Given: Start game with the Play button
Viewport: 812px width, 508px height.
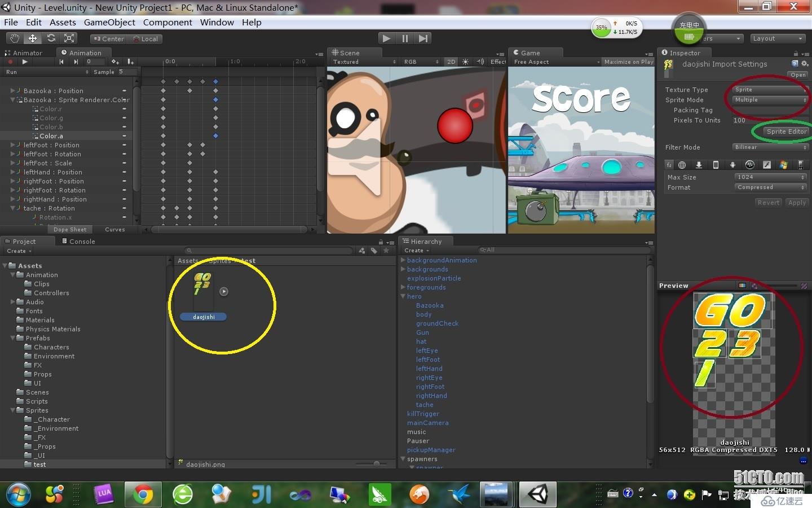Looking at the screenshot, I should pyautogui.click(x=386, y=38).
